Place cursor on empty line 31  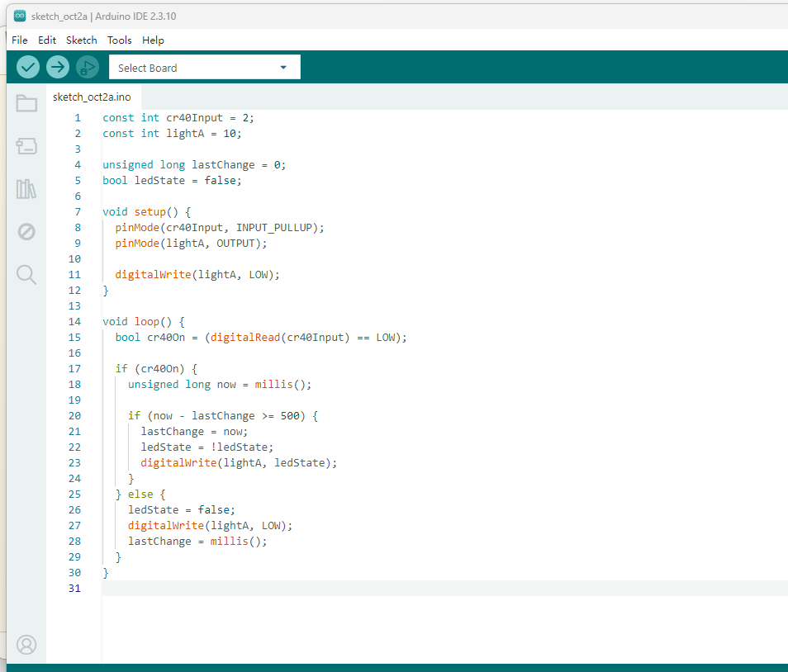coord(444,589)
